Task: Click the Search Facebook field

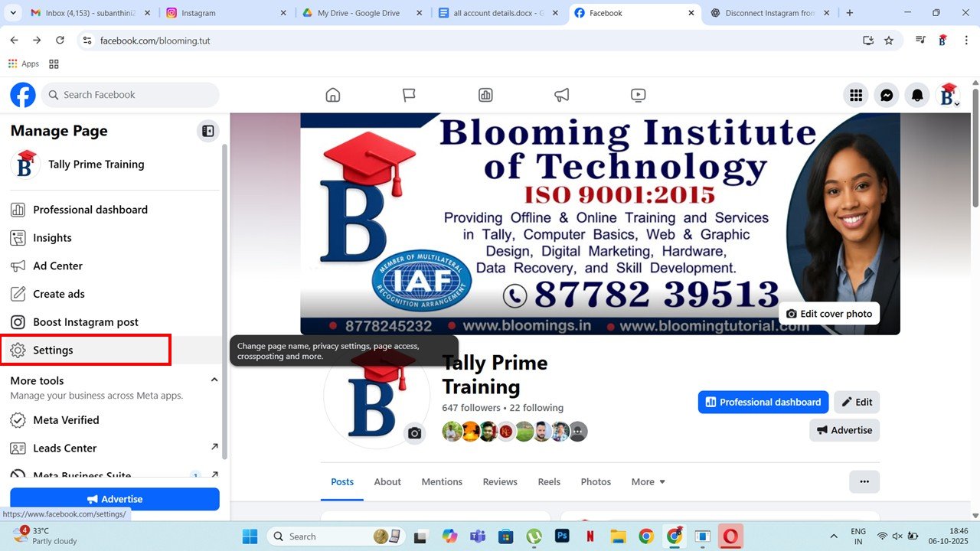Action: click(130, 95)
